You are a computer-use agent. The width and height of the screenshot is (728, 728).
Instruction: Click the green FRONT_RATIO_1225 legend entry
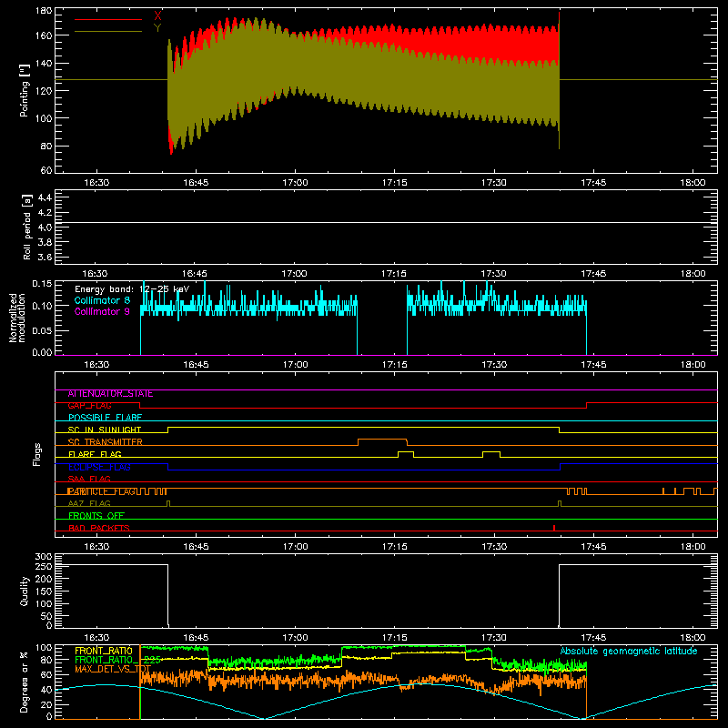[x=118, y=660]
